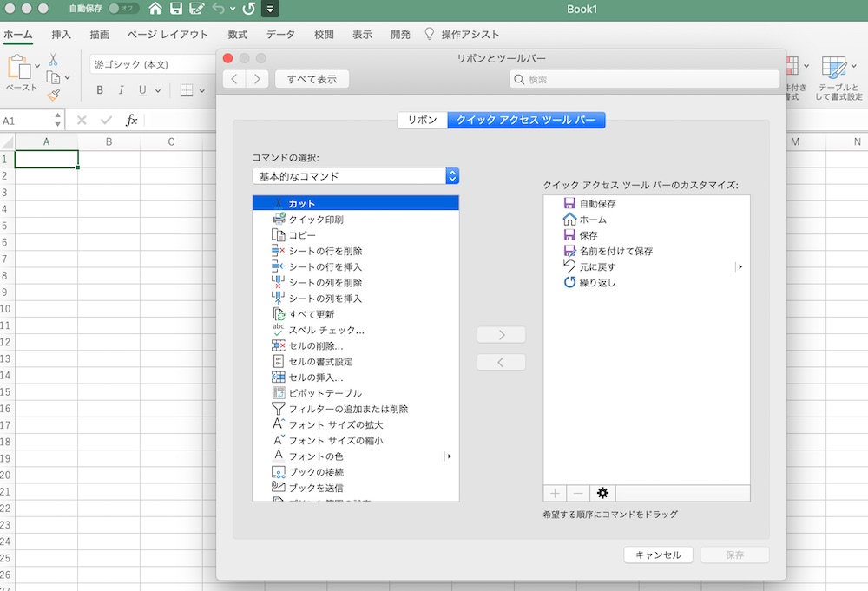868x591 pixels.
Task: Select ブックの接続 command
Action: pos(355,472)
